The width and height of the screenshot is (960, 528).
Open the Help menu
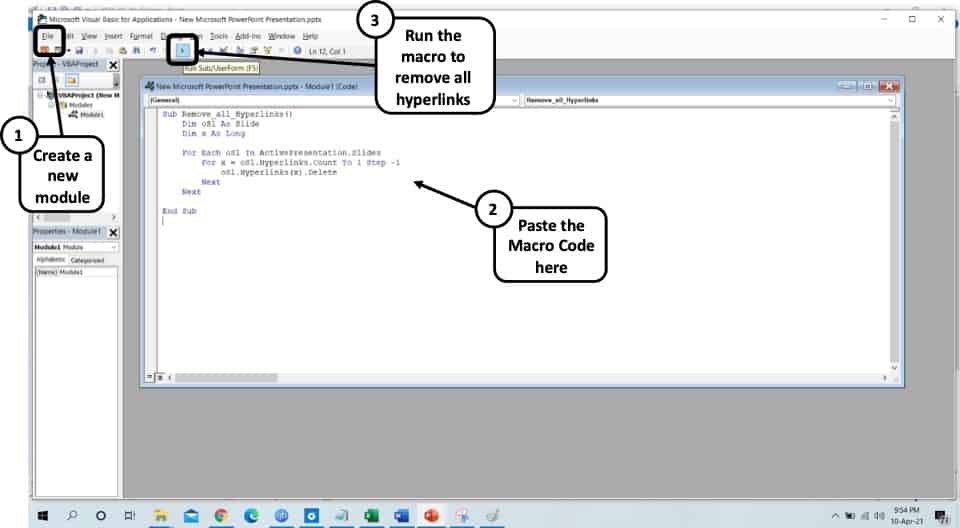pos(310,36)
